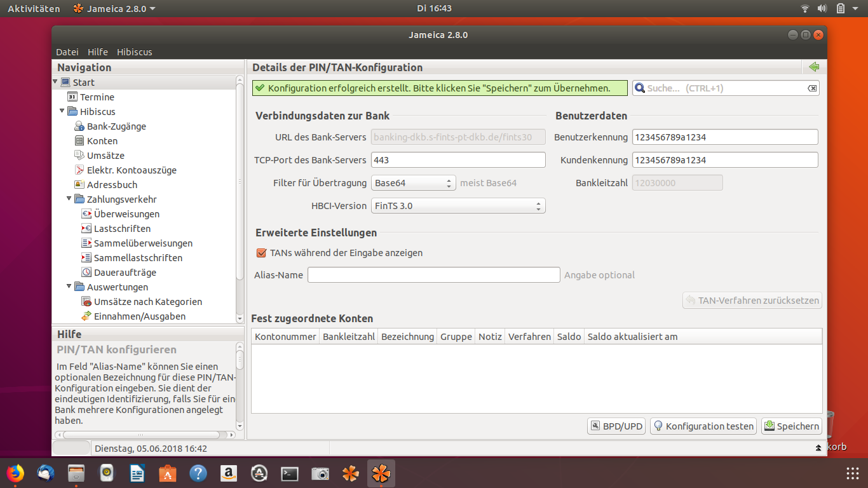This screenshot has height=488, width=868.
Task: Open Terminal from the dock
Action: coord(290,473)
